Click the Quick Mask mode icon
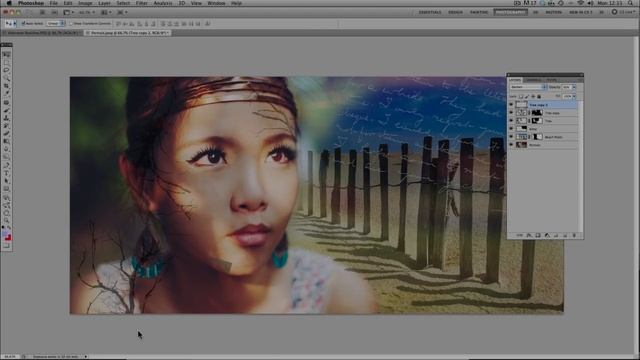 7,246
